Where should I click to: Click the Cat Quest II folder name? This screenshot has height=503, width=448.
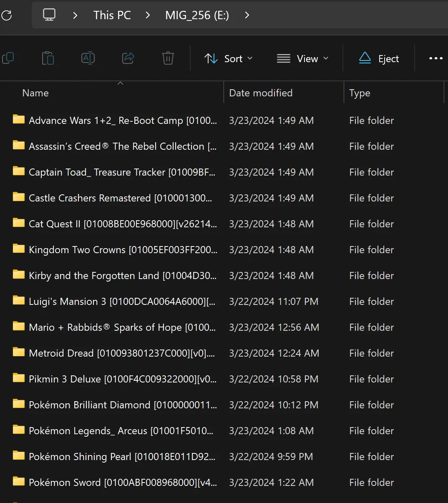pos(123,224)
